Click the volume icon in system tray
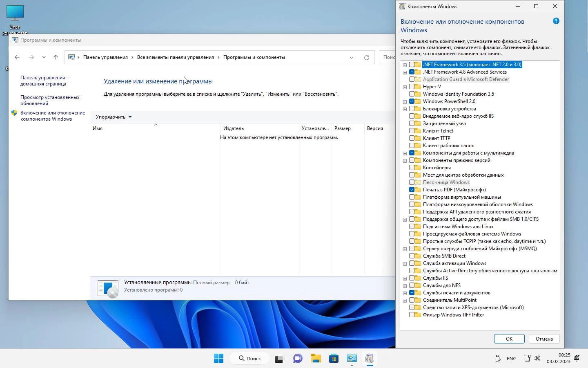Image resolution: width=588 pixels, height=368 pixels. [x=537, y=359]
